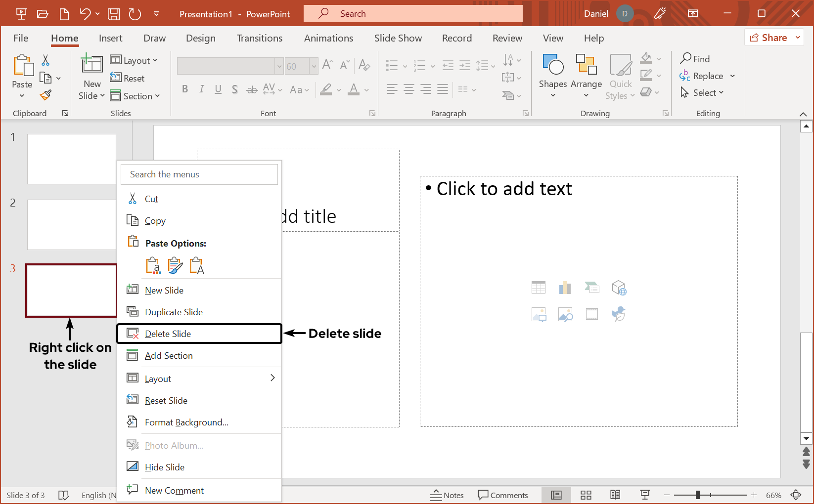The width and height of the screenshot is (814, 504).
Task: Click the Shapes gallery icon
Action: [552, 75]
